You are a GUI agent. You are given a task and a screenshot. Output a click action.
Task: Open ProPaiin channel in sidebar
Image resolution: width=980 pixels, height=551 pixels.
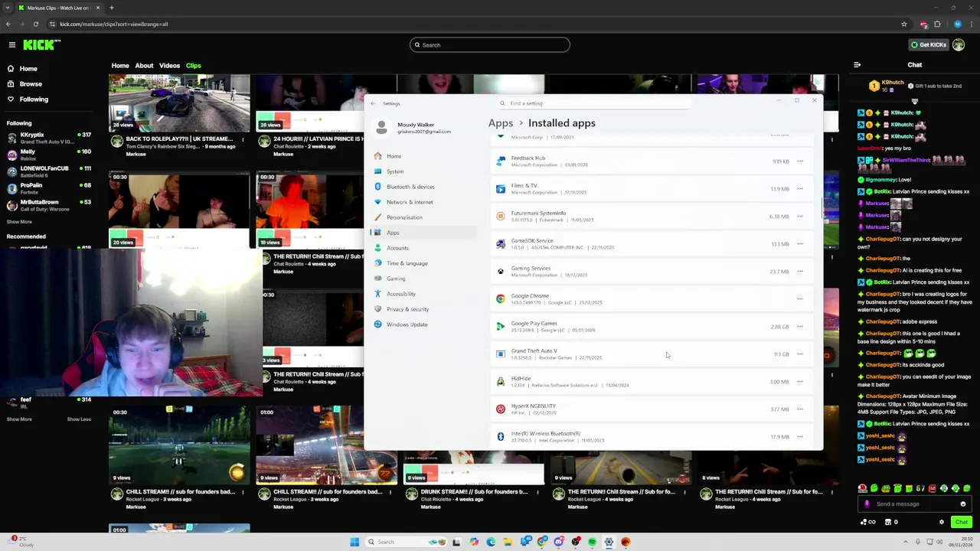tap(47, 188)
